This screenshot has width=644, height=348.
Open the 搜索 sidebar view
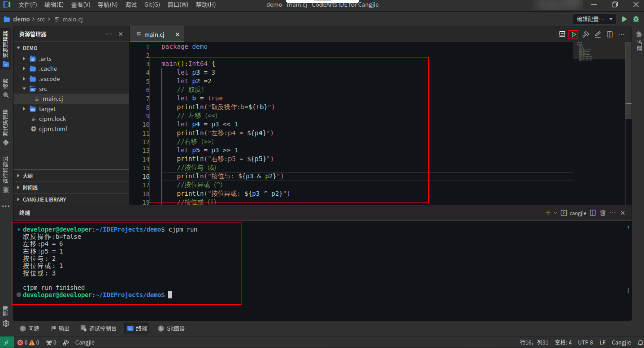coord(6,88)
